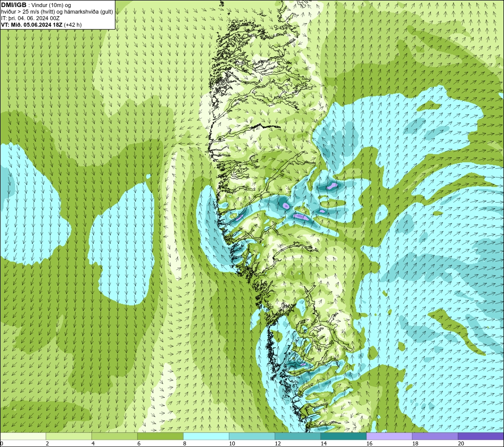Click the colorbar label '12'
This screenshot has height=447, width=504.
(278, 443)
